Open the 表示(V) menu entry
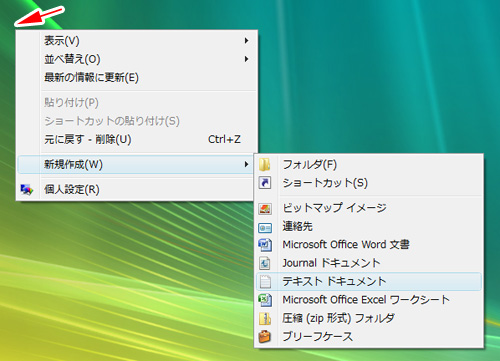The width and height of the screenshot is (500, 361). click(x=137, y=41)
